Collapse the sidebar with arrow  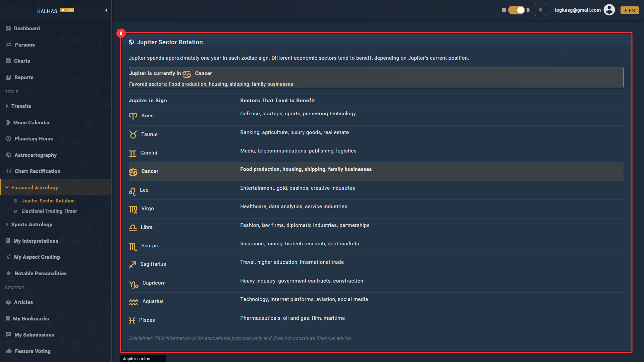coord(106,10)
